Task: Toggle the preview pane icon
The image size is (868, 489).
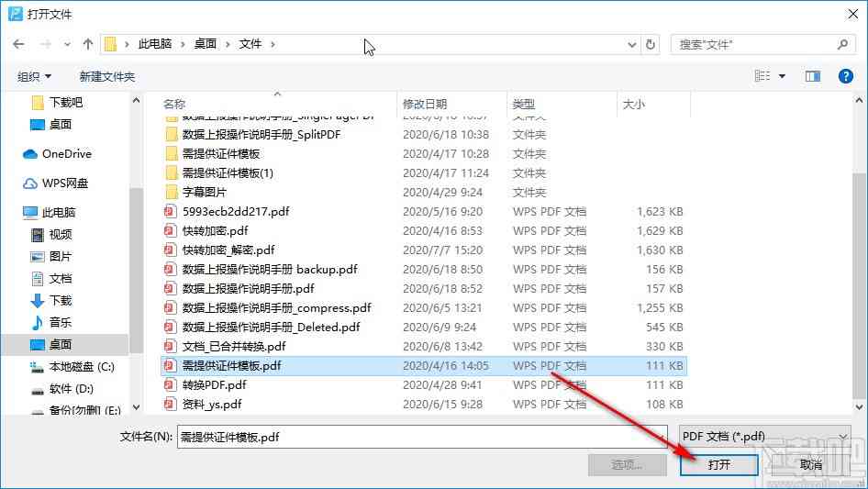Action: pyautogui.click(x=813, y=76)
